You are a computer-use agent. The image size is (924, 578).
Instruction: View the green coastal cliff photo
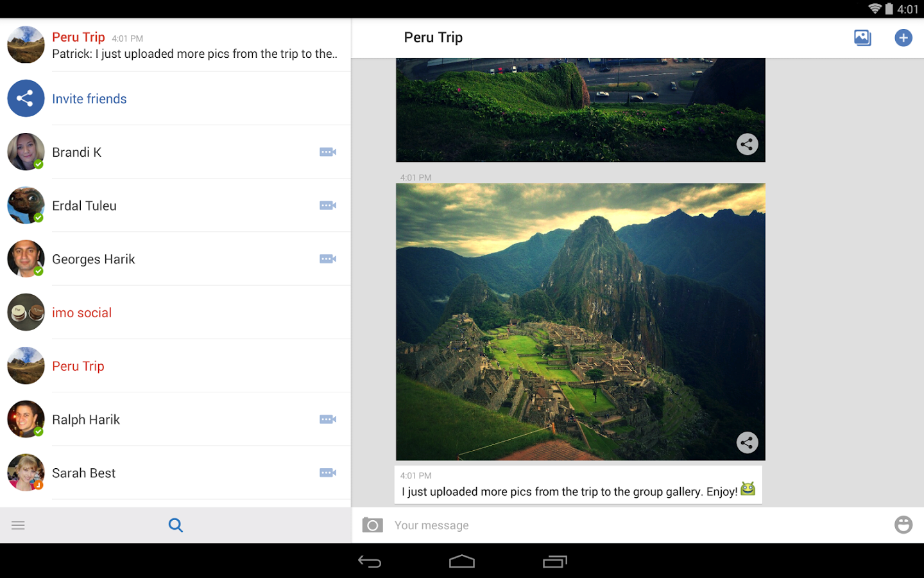tap(581, 110)
